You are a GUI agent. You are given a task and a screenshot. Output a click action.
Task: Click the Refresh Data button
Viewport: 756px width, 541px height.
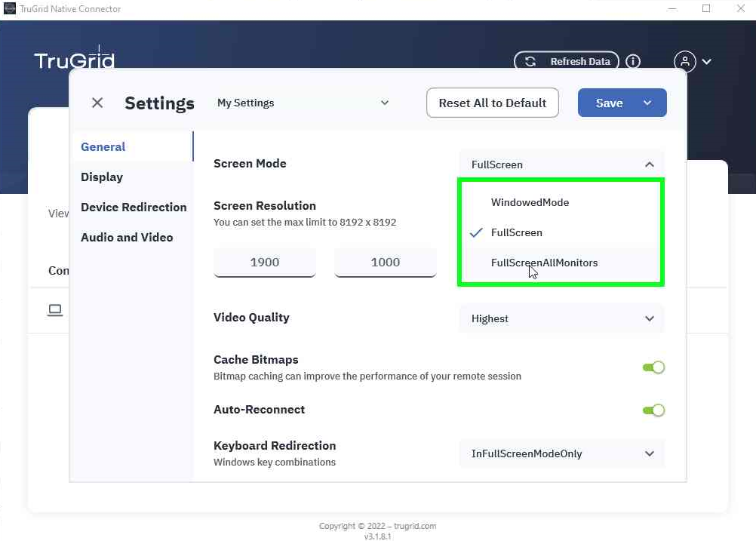(x=567, y=61)
